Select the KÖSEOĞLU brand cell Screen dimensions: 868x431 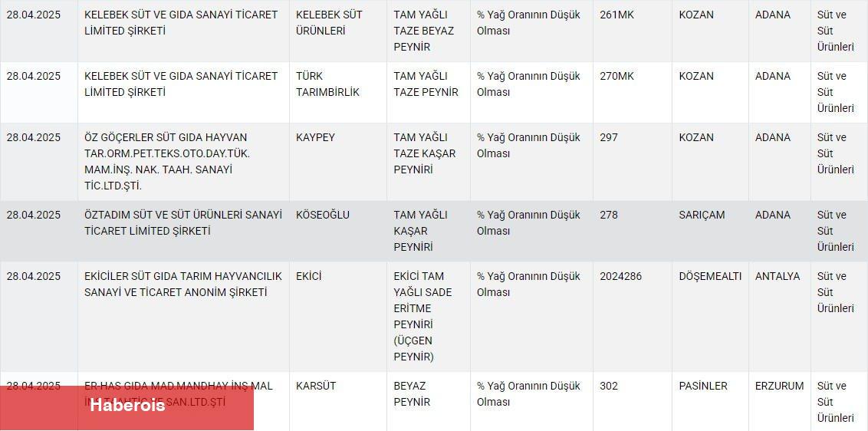coord(322,215)
